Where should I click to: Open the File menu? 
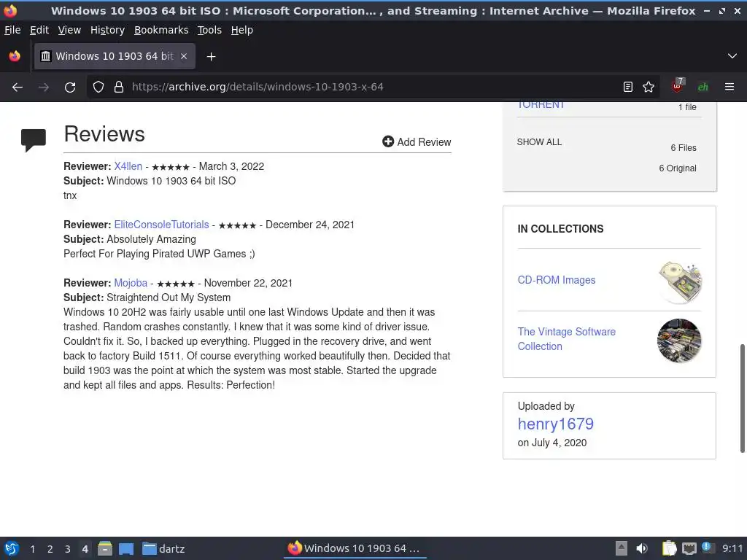(12, 30)
